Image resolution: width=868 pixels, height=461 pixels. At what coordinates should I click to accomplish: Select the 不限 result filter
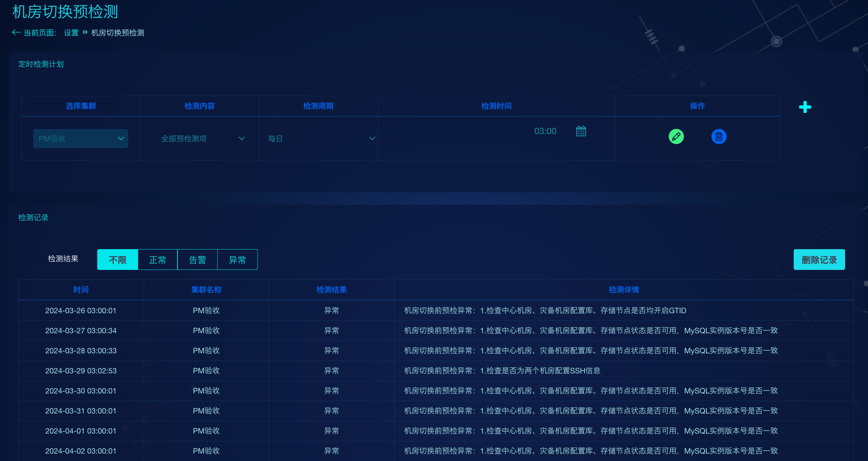[118, 260]
